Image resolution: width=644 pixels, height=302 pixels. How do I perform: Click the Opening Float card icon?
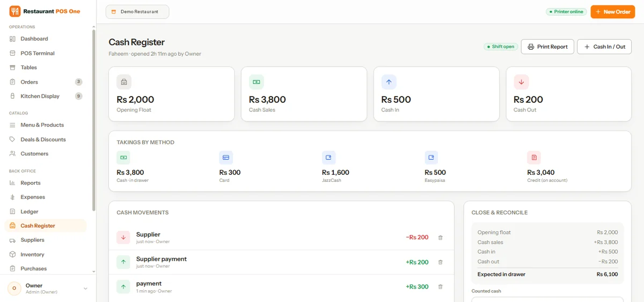coord(124,82)
